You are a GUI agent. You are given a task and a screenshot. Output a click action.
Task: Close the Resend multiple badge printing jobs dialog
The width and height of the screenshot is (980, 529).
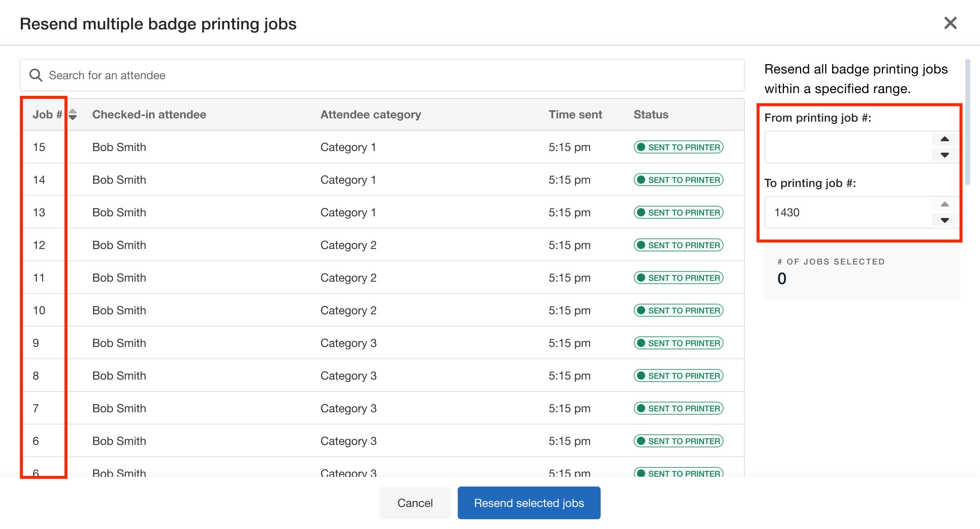[950, 23]
